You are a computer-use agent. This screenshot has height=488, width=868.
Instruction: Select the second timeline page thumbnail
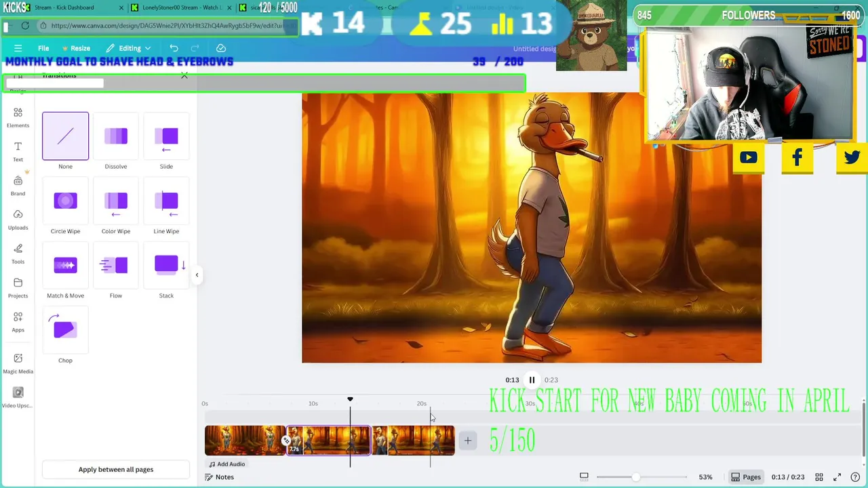(328, 441)
